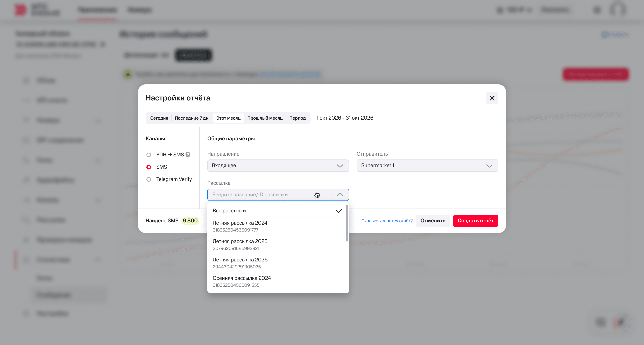Select the Telegram Verify channel radio
The image size is (644, 345).
149,179
